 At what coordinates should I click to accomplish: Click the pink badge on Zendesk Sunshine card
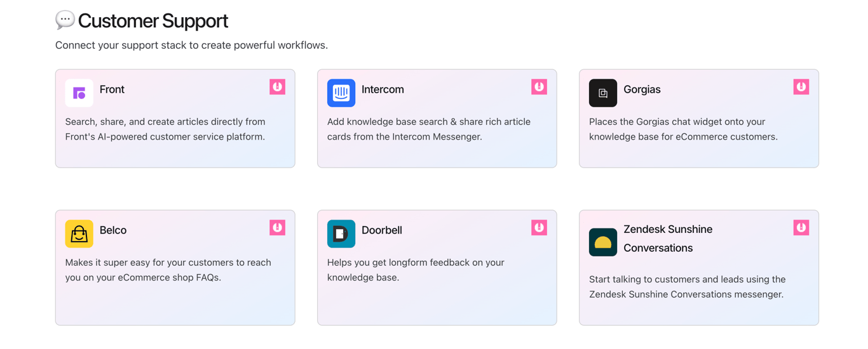[801, 228]
